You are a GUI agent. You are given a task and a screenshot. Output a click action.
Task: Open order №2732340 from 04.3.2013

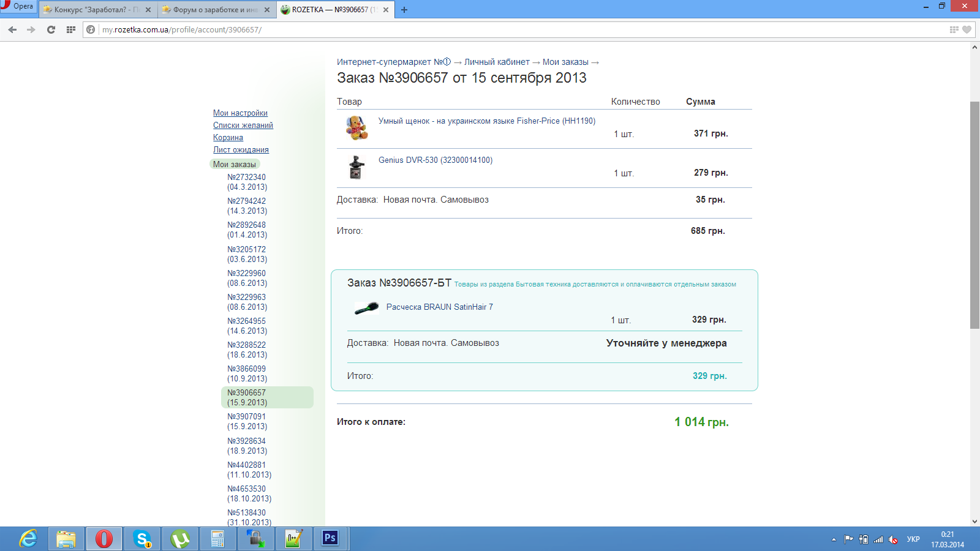[x=247, y=182]
